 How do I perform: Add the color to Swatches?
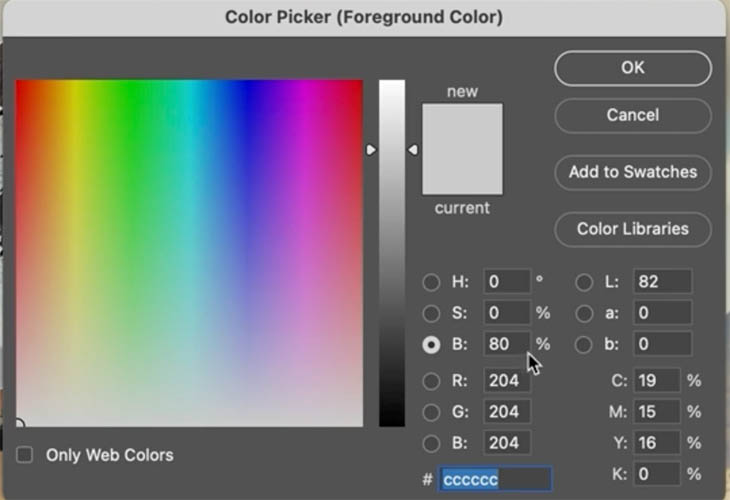click(x=633, y=172)
